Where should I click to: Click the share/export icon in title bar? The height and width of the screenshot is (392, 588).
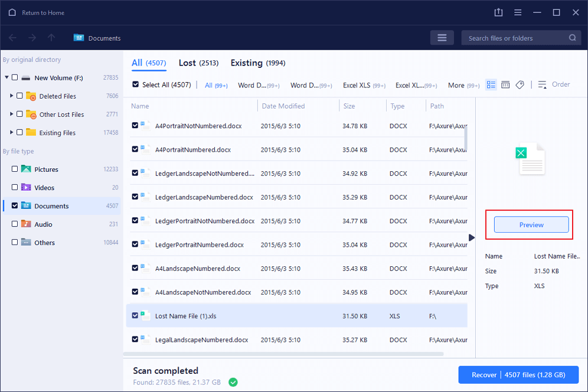click(x=499, y=12)
